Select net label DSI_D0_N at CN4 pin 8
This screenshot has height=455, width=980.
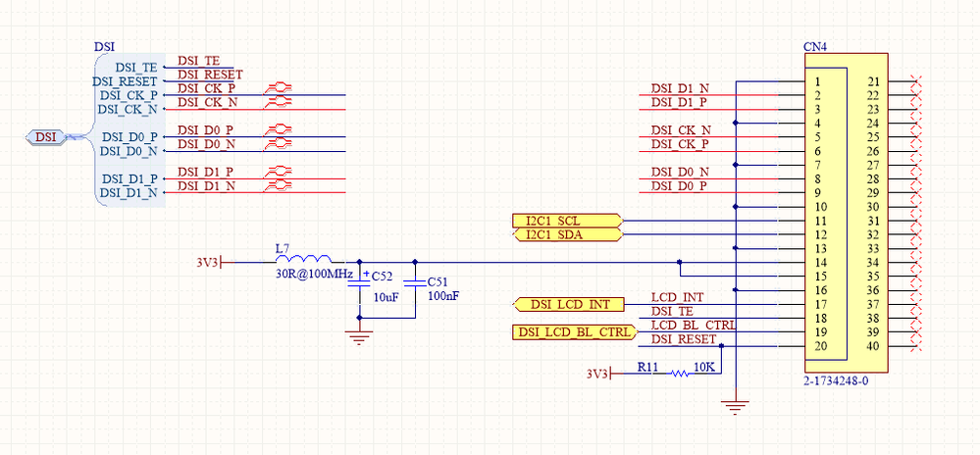pos(680,172)
